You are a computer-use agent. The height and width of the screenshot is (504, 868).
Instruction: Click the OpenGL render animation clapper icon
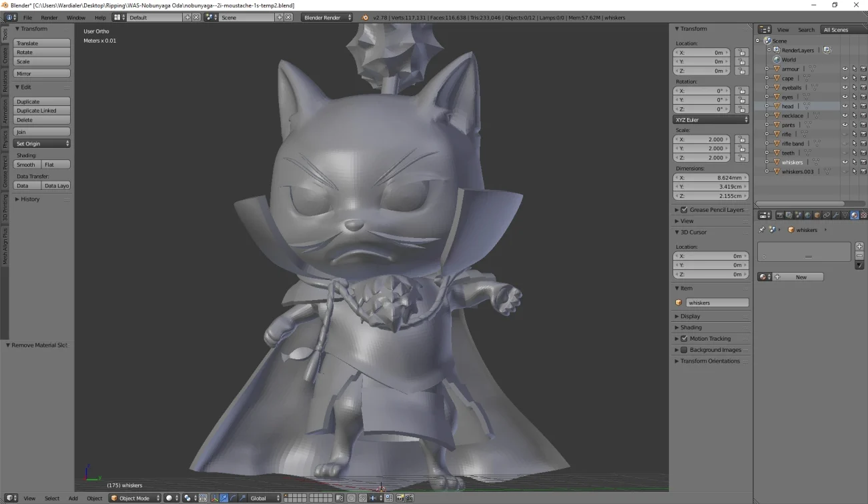410,498
